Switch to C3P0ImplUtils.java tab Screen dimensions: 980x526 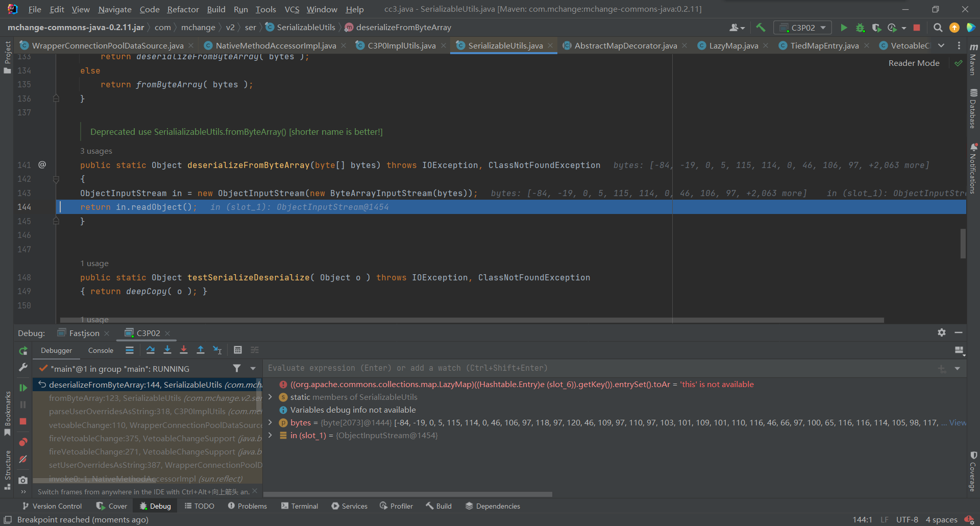coord(402,45)
